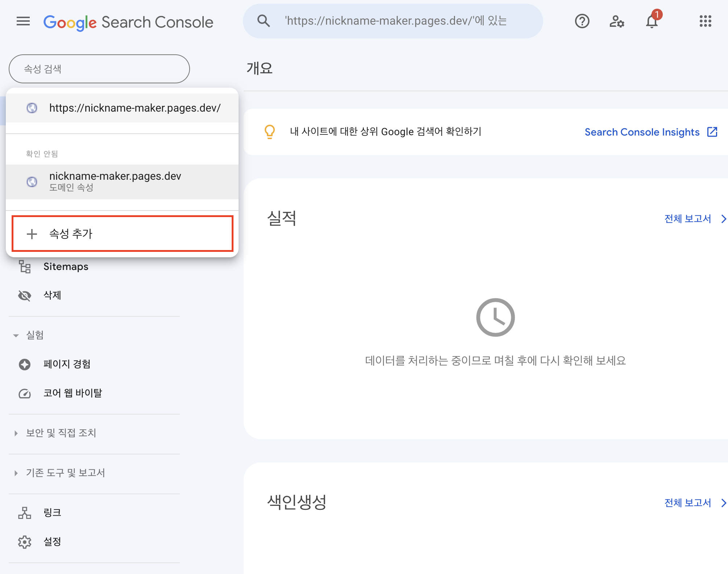Click the Sitemaps tree icon
The height and width of the screenshot is (574, 728).
coord(25,267)
